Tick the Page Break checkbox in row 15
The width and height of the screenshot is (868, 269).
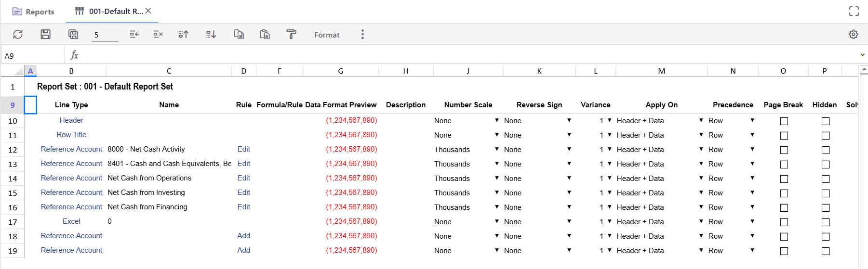point(784,193)
